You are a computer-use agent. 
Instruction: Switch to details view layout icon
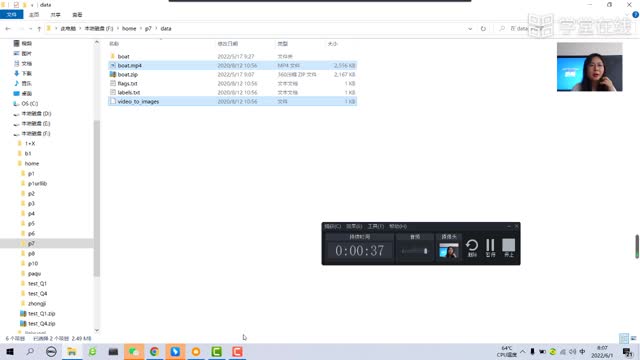(x=623, y=338)
